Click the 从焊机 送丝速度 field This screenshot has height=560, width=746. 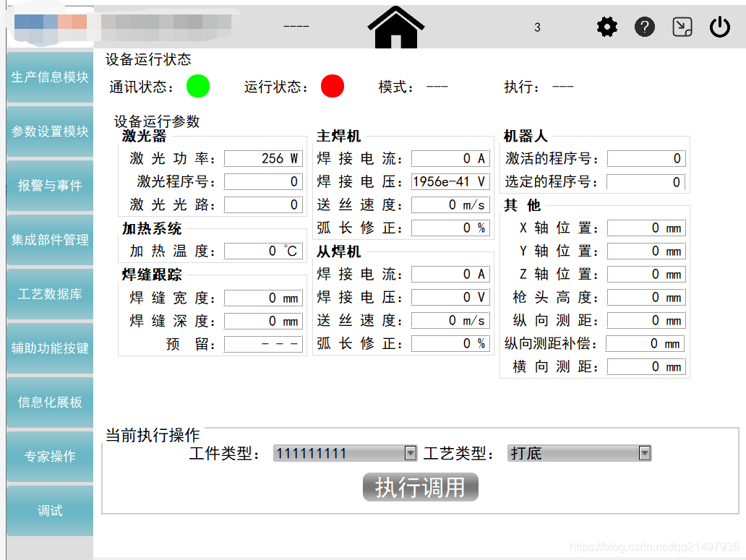(450, 321)
